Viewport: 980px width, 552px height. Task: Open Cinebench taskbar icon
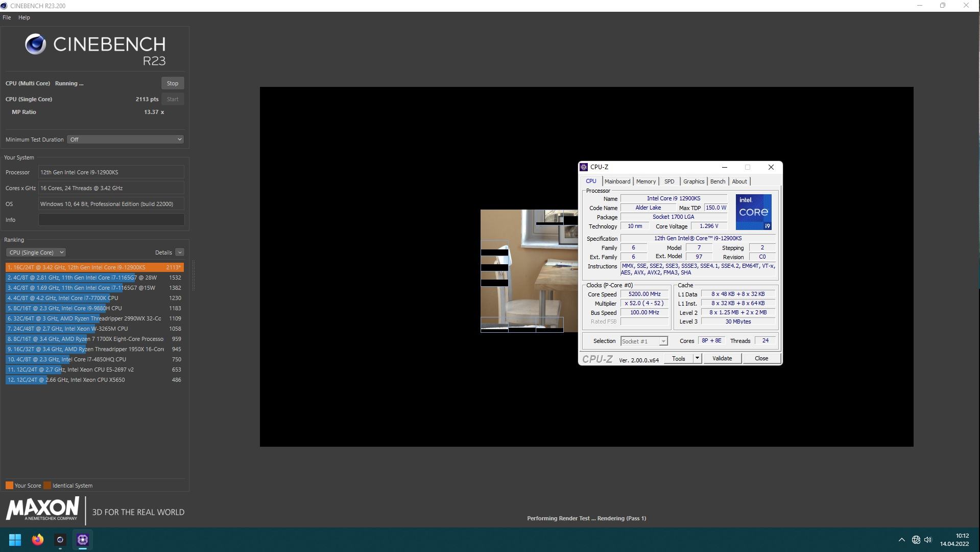[60, 540]
